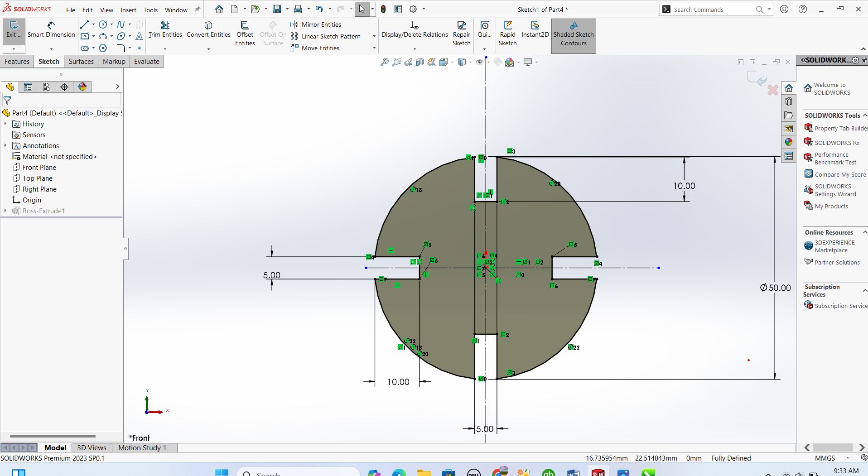
Task: Expand the History tree node
Action: click(5, 124)
